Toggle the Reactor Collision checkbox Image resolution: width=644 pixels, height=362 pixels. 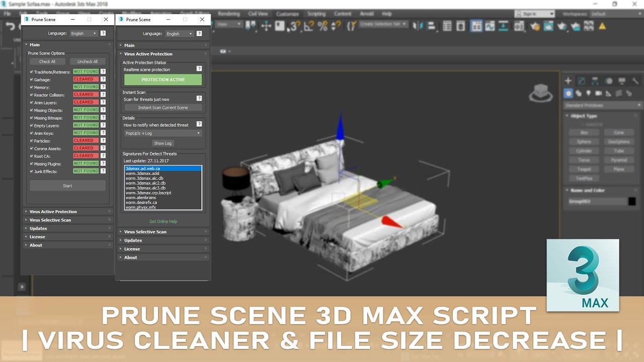coord(31,95)
